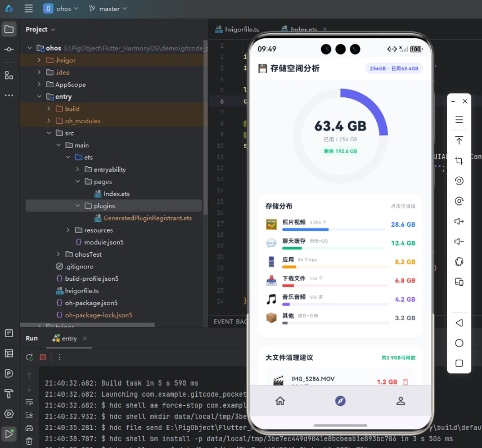This screenshot has height=448, width=482.
Task: Expand the .hvigor folder
Action: 39,60
